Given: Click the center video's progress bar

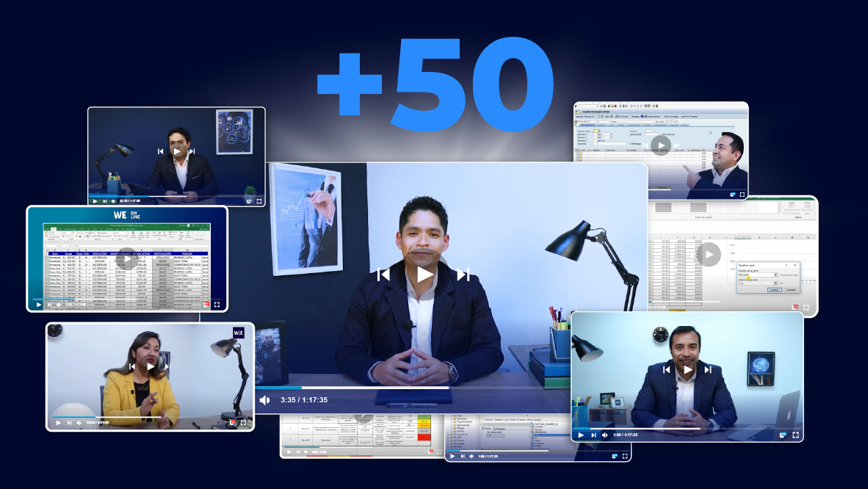Looking at the screenshot, I should click(x=352, y=388).
